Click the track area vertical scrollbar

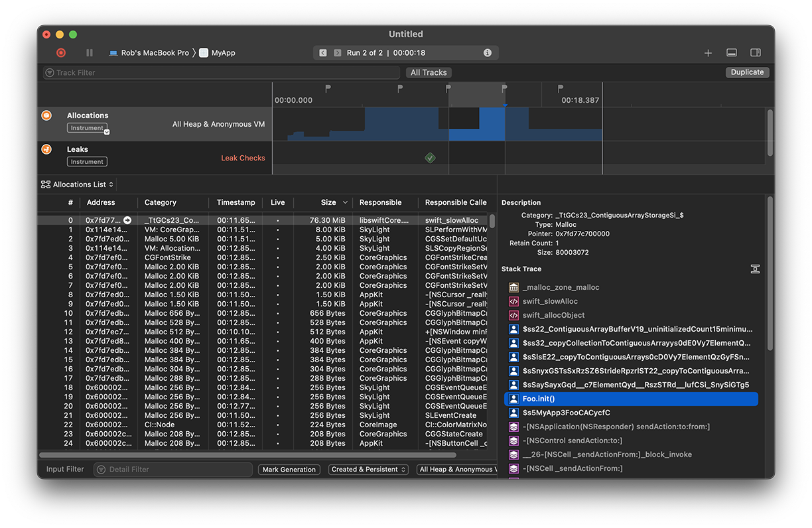770,133
